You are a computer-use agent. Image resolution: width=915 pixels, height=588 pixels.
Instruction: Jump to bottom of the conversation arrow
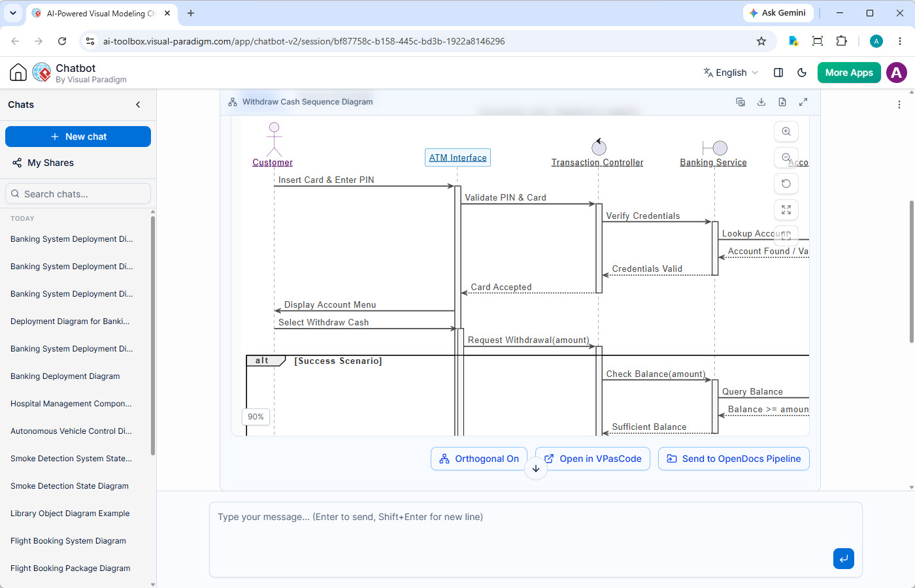point(536,468)
